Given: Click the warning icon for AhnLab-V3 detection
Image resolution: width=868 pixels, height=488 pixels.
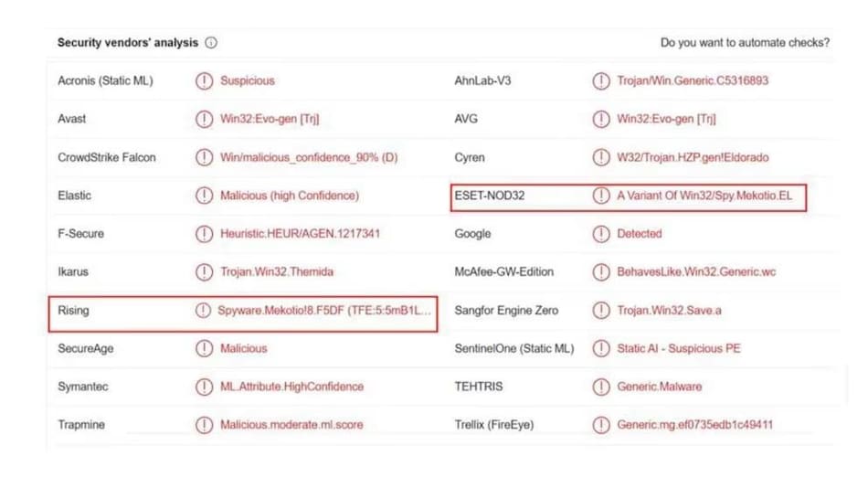Looking at the screenshot, I should click(600, 80).
